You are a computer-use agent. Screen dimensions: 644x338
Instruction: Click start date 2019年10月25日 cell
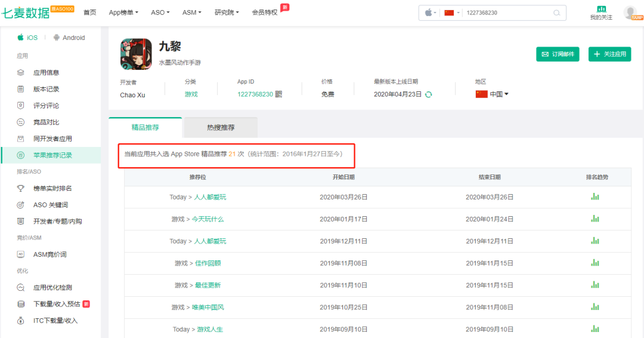tap(343, 307)
